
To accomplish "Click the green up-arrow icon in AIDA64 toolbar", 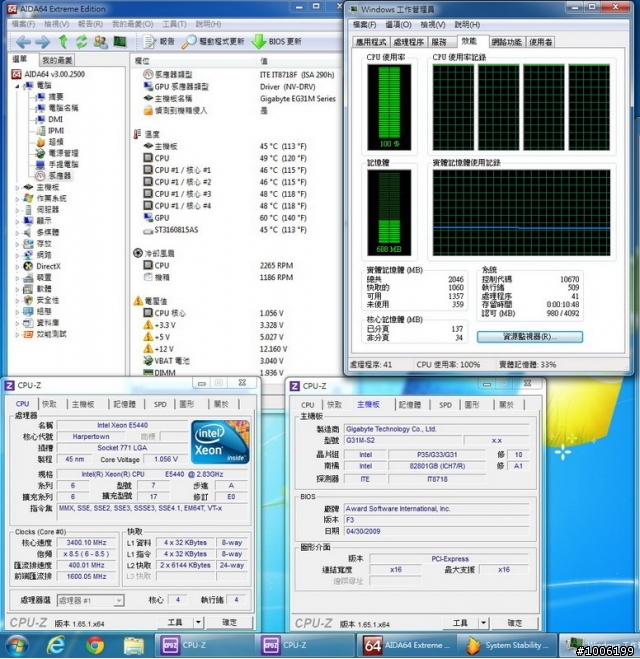I will click(63, 42).
